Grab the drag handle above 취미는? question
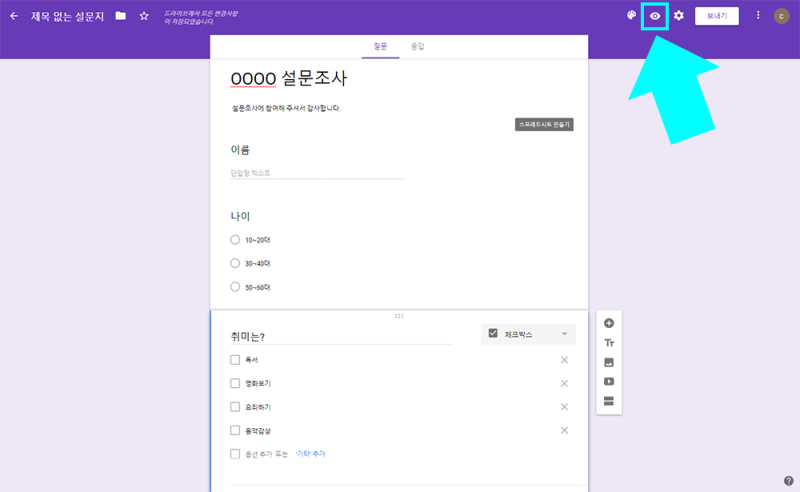Viewport: 800px width, 492px height. click(x=399, y=316)
